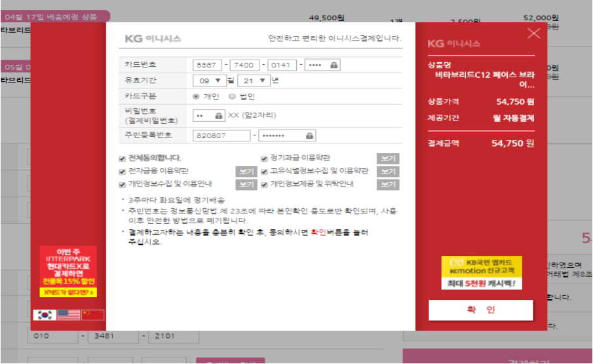Click 보기 next to 정기과금 이용약관
593x364 pixels.
pos(388,158)
